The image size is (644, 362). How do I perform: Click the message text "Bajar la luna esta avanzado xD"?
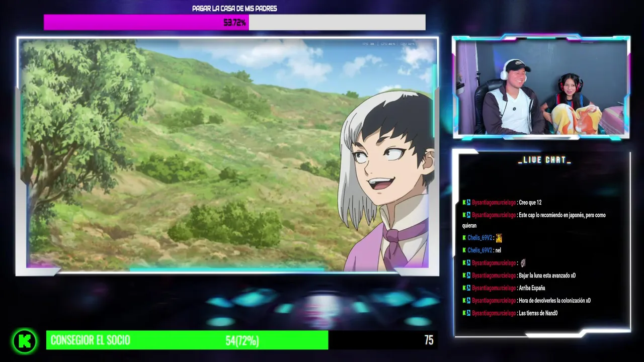pyautogui.click(x=547, y=276)
